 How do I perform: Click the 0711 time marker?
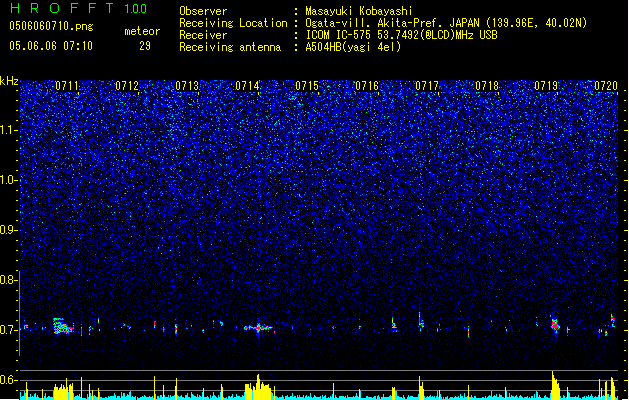(67, 86)
